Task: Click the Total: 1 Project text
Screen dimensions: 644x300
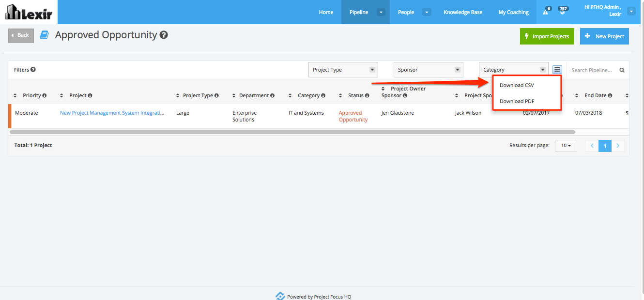Action: click(33, 145)
